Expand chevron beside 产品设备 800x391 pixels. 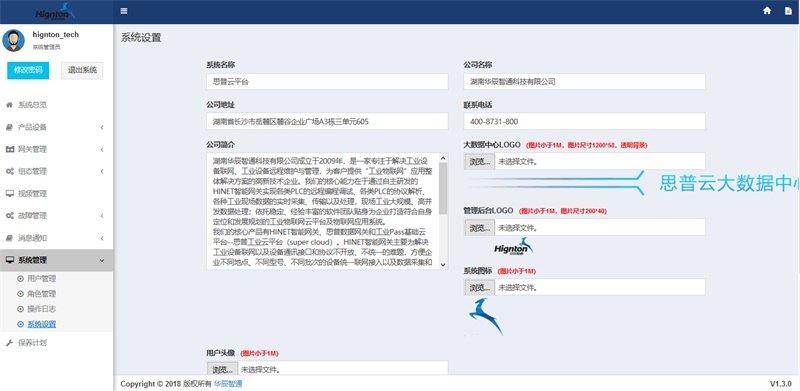click(102, 127)
